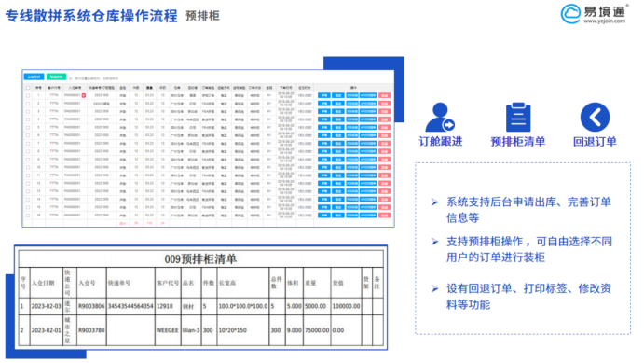Select the 5000.00 重量 cell
Screen dimensions: 644x363
point(317,306)
